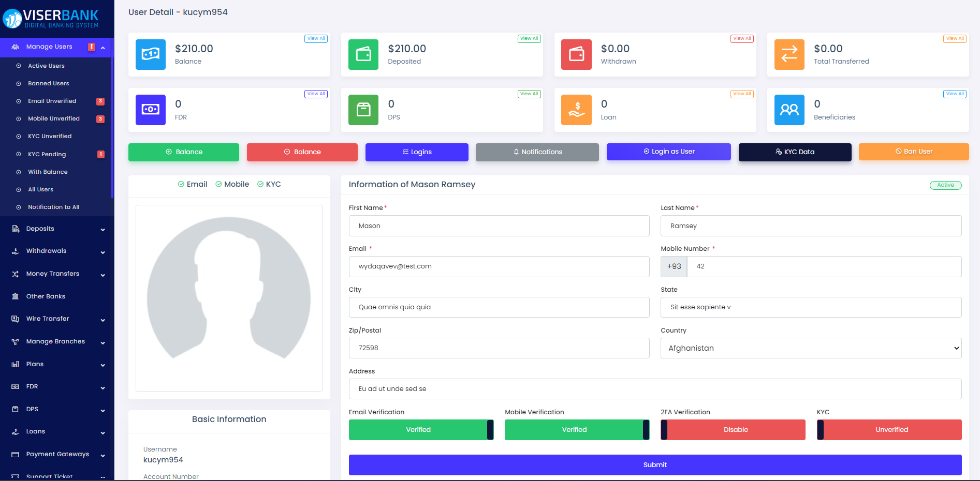Screen dimensions: 980x481
Task: Click the First Name input field
Action: pyautogui.click(x=499, y=226)
